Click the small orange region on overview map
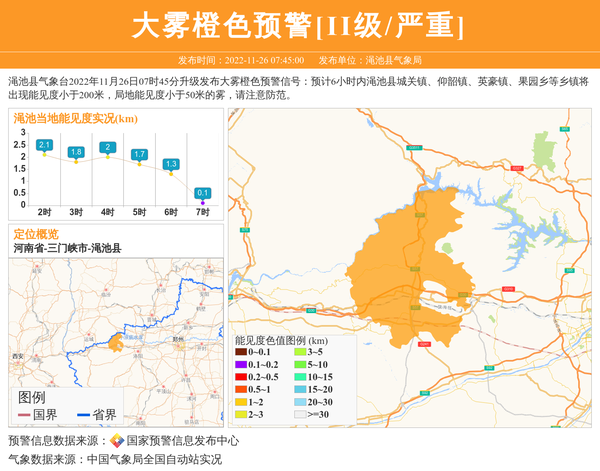The height and width of the screenshot is (471, 600). point(116,343)
